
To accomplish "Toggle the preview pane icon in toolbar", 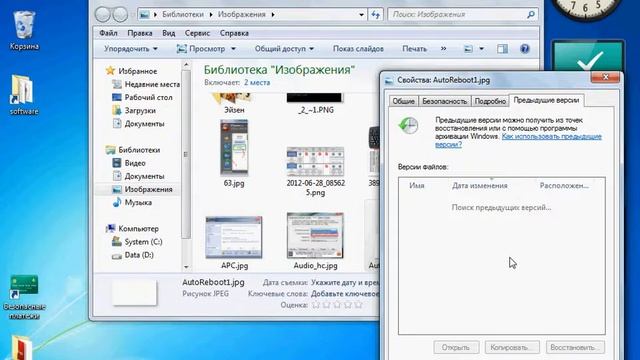I will point(502,49).
